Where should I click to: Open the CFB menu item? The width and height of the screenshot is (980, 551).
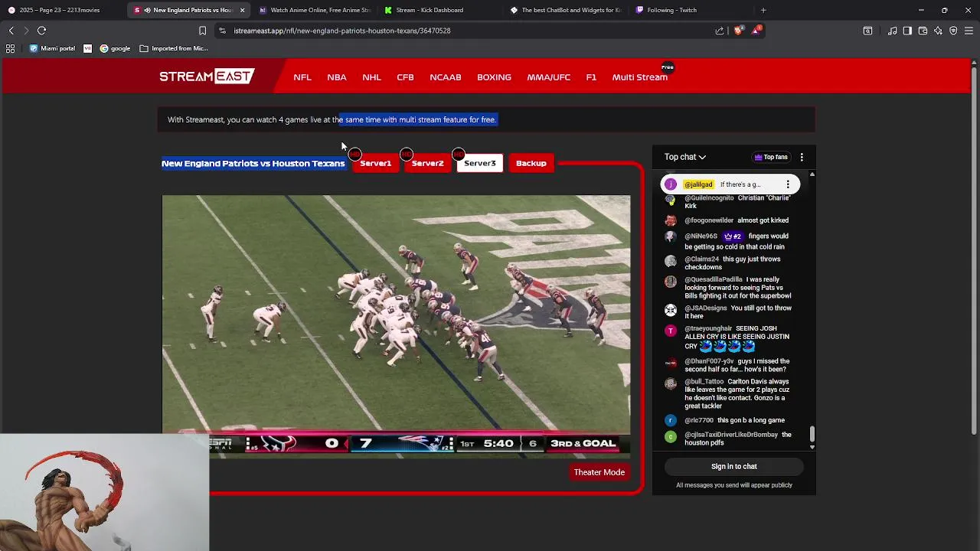pos(405,77)
